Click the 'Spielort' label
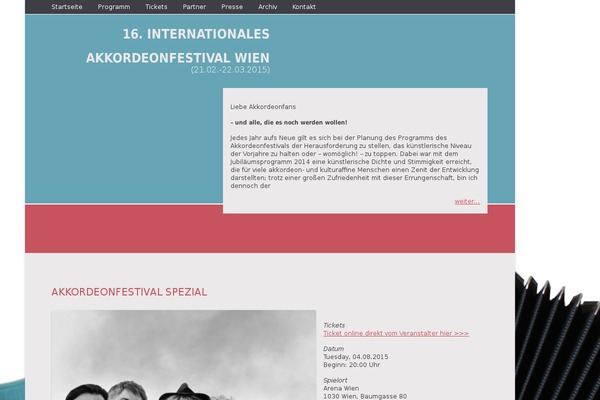Viewport: 600px width, 400px height. pos(335,380)
